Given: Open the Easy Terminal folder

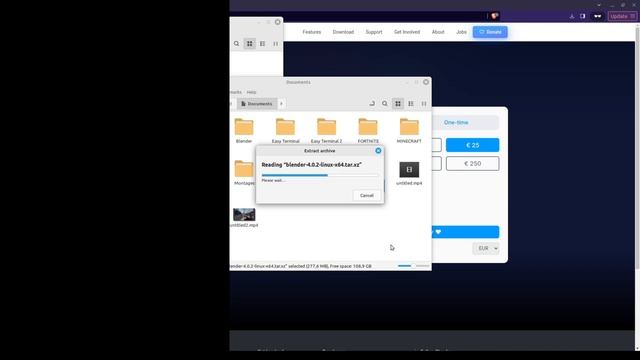Looking at the screenshot, I should [285, 131].
